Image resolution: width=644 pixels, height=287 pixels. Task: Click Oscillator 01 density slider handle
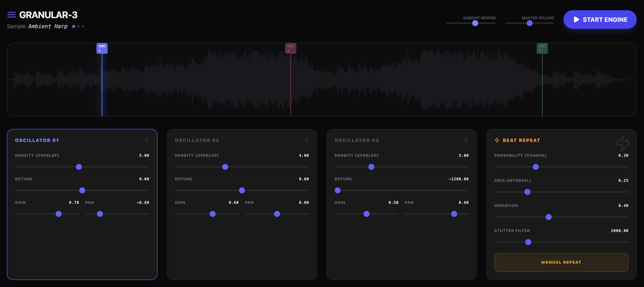[79, 167]
